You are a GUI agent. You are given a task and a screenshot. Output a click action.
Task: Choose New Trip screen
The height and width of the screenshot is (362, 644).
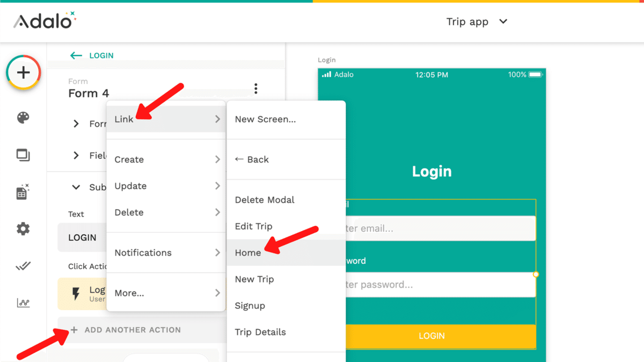286,279
